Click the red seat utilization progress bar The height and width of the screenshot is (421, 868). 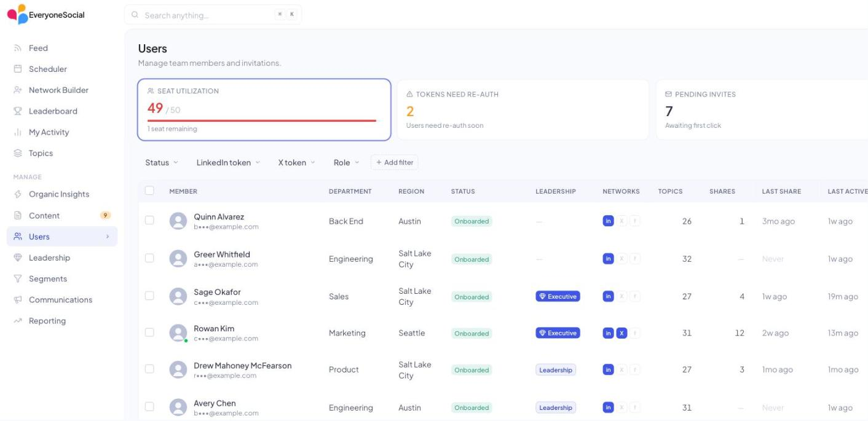[x=262, y=120]
